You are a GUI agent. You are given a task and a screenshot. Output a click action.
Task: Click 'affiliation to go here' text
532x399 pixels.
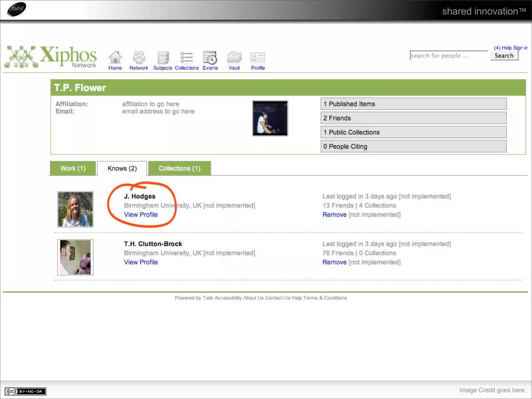point(151,104)
